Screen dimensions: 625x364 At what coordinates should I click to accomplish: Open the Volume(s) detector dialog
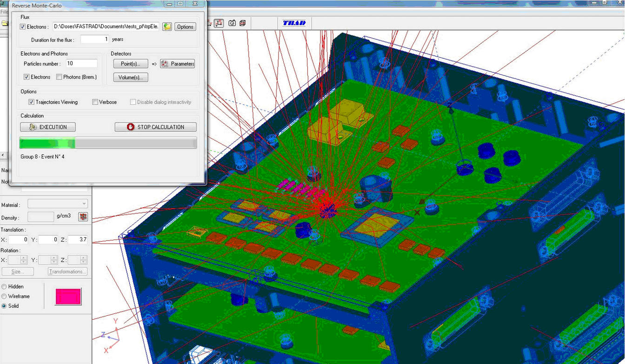(131, 77)
